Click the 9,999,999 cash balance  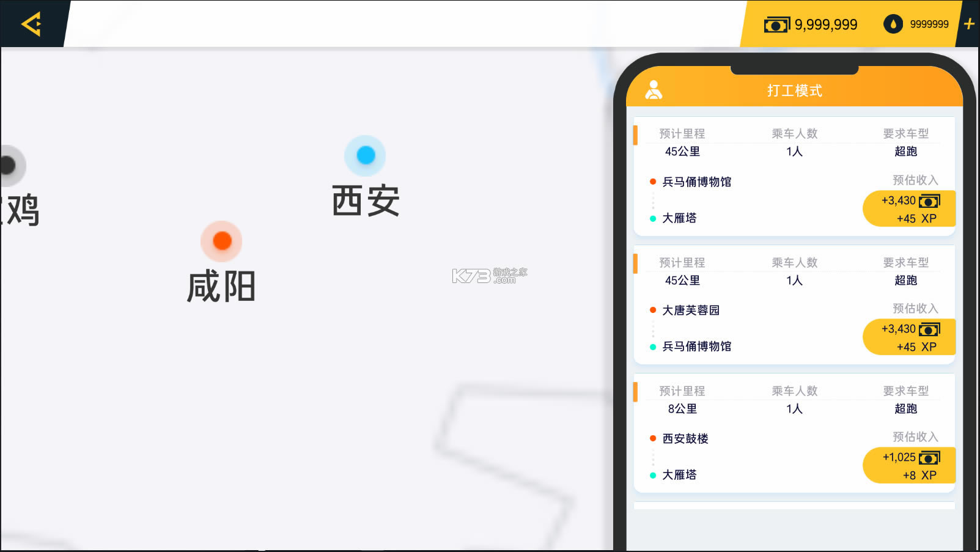point(825,24)
